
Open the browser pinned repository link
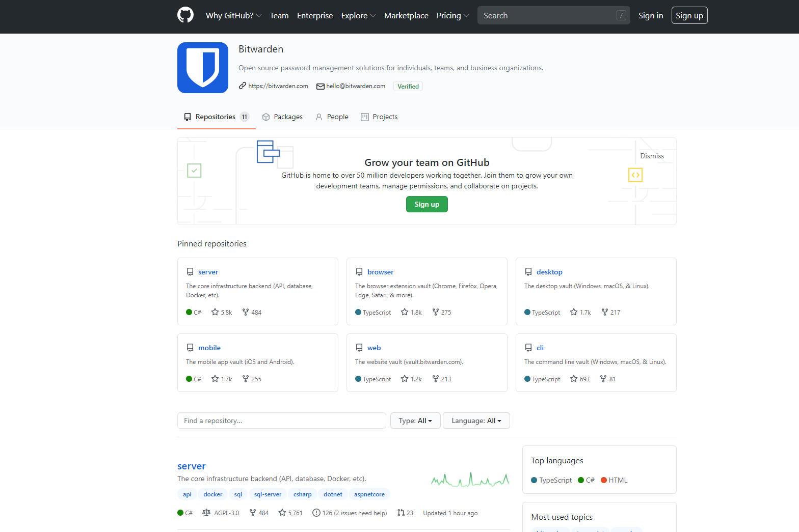pos(380,272)
